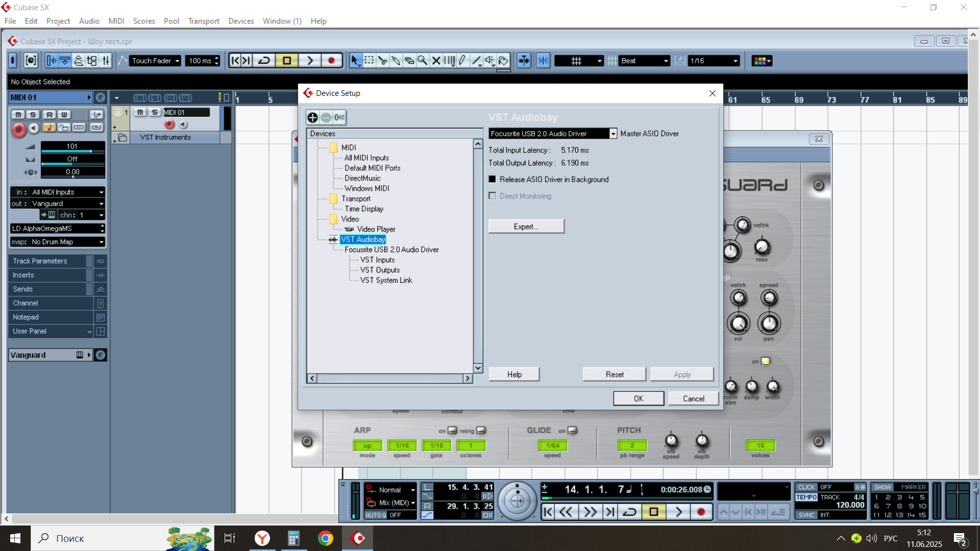Show the Inspector panel toolbar icon
The height and width of the screenshot is (551, 980).
pyautogui.click(x=52, y=61)
